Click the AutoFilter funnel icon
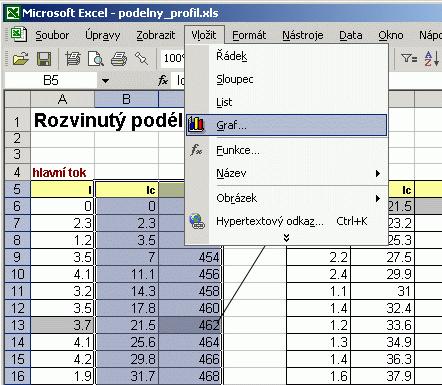Image resolution: width=442 pixels, height=385 pixels. pos(409,59)
